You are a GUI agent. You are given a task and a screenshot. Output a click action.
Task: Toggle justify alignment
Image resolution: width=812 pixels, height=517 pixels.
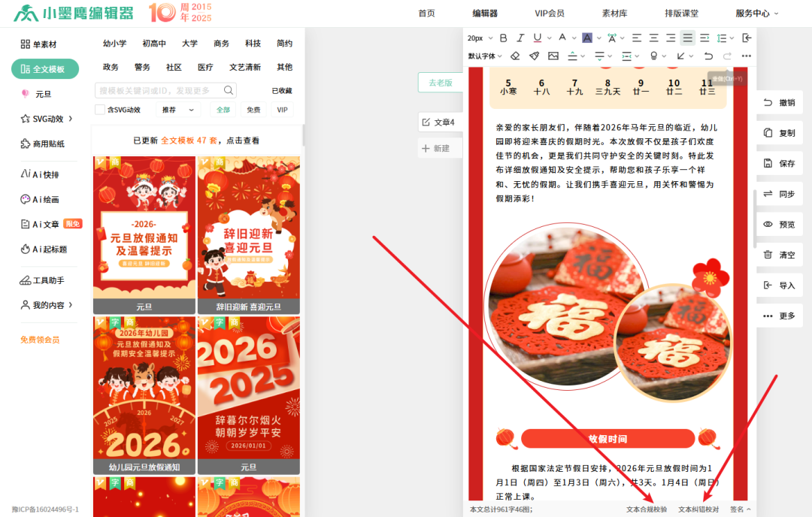(x=688, y=38)
